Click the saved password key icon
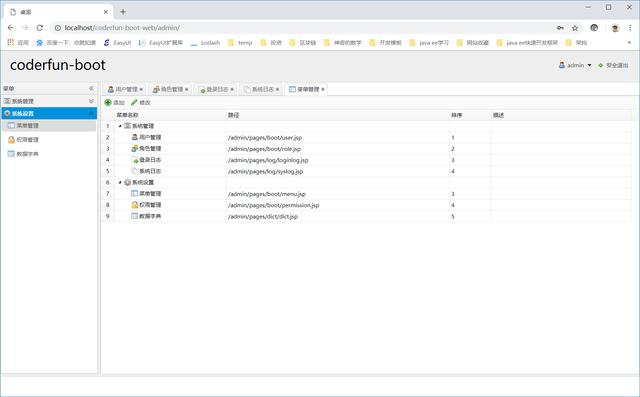The image size is (640, 397). pos(560,28)
